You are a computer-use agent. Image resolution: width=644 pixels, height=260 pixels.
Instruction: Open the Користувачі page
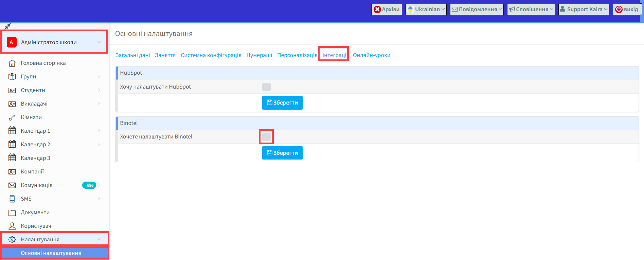[x=37, y=226]
